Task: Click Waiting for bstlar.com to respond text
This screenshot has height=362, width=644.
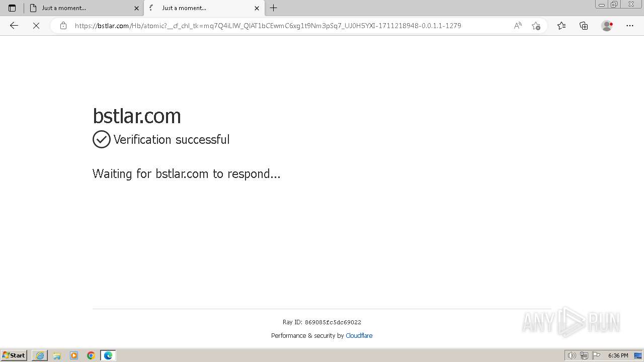Action: tap(187, 173)
